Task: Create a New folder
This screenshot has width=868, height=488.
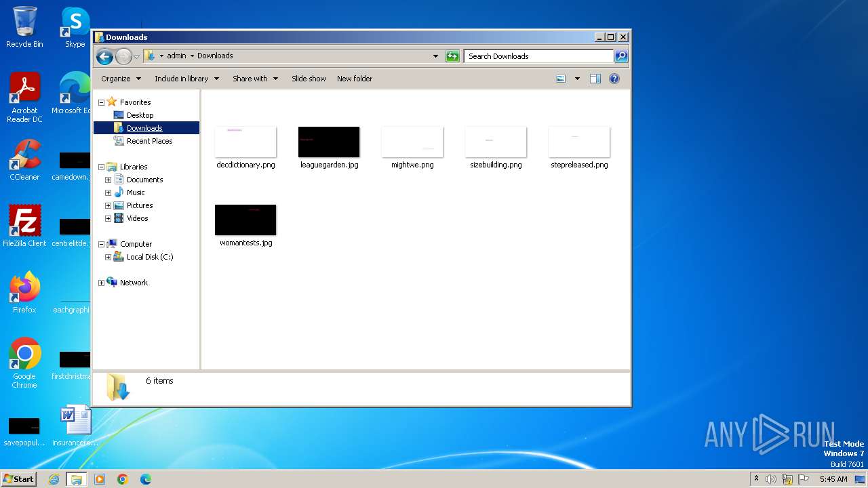Action: tap(355, 79)
